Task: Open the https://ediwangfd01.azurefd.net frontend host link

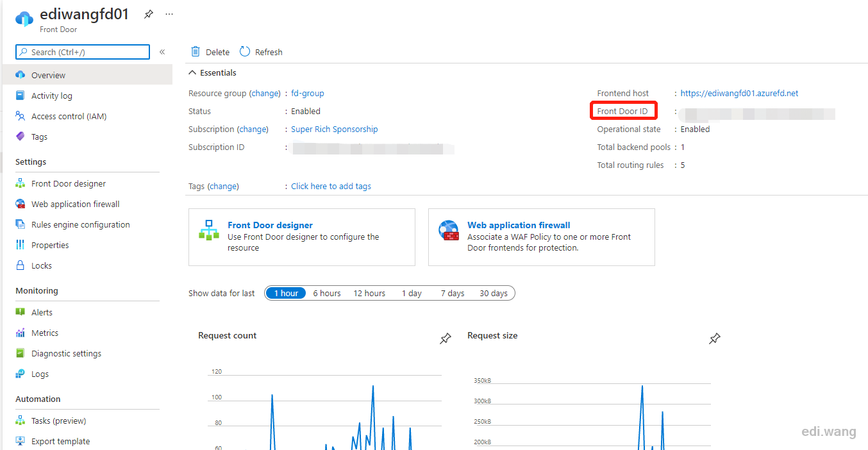Action: 739,94
